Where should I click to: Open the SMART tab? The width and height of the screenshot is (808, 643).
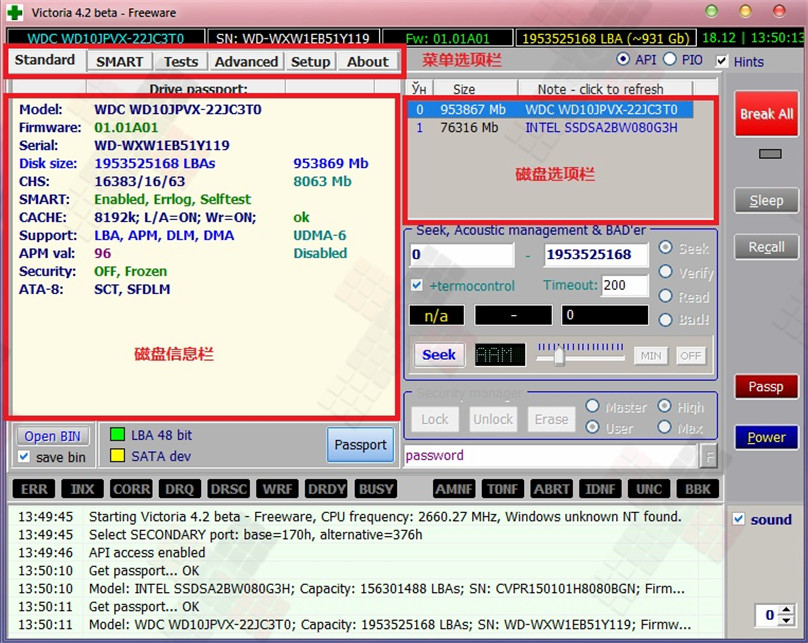point(120,62)
